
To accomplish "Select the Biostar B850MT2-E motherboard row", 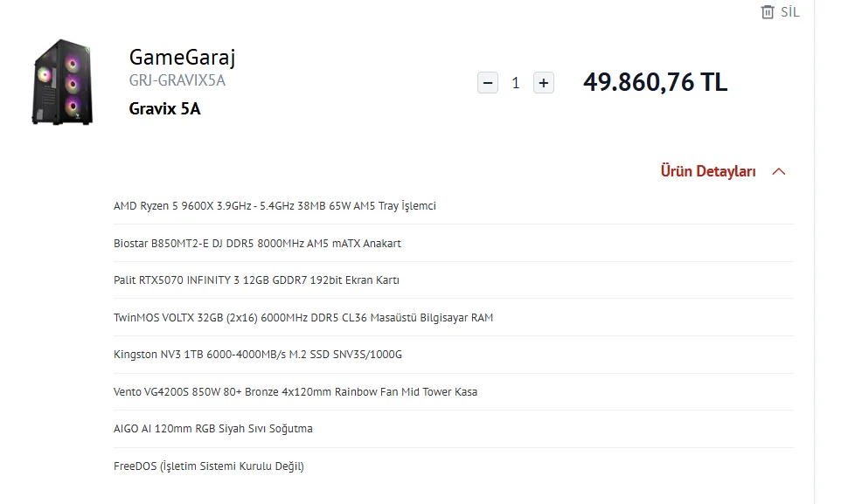I will point(257,244).
